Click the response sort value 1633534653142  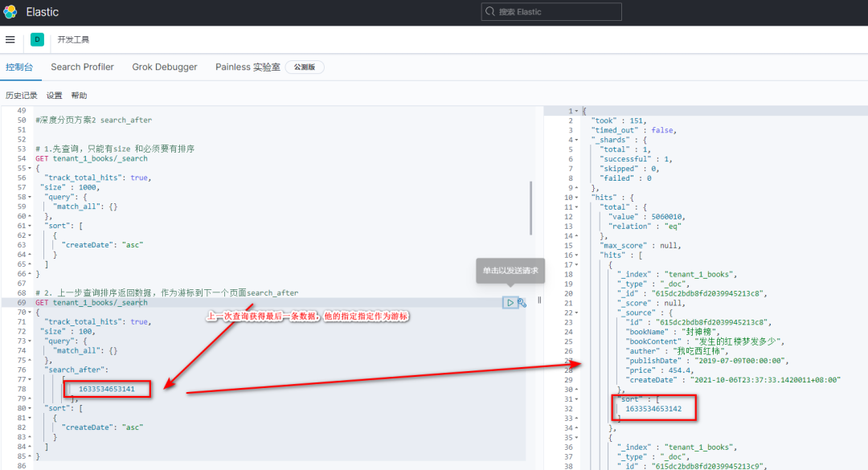[x=653, y=409]
